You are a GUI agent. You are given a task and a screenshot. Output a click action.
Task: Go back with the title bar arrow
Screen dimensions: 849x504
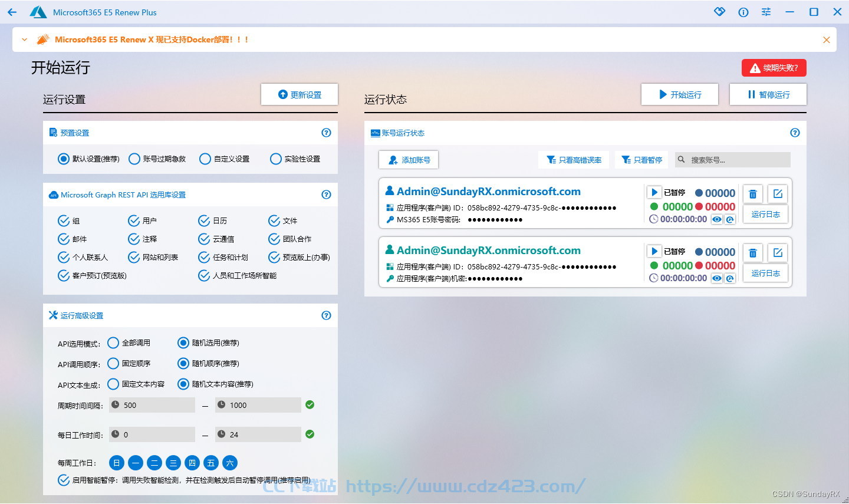point(12,12)
